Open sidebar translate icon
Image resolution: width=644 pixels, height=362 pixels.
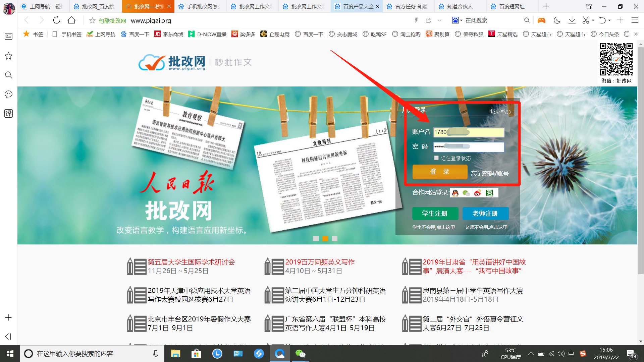[x=8, y=113]
